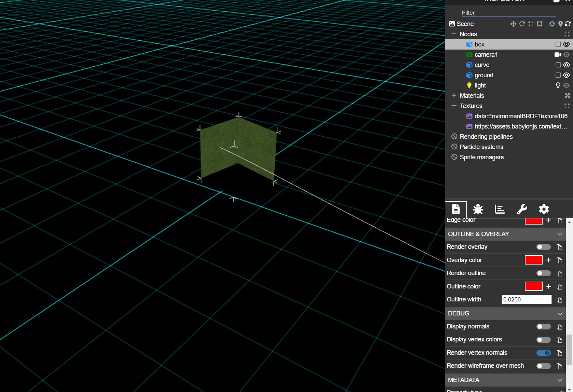Disable Render vertex normals
This screenshot has height=392, width=573.
543,353
